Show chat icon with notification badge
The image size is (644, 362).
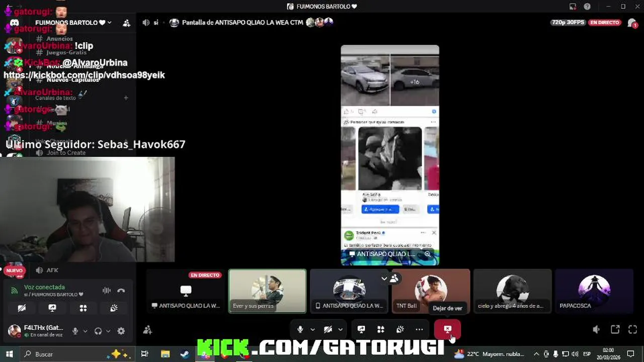632,23
